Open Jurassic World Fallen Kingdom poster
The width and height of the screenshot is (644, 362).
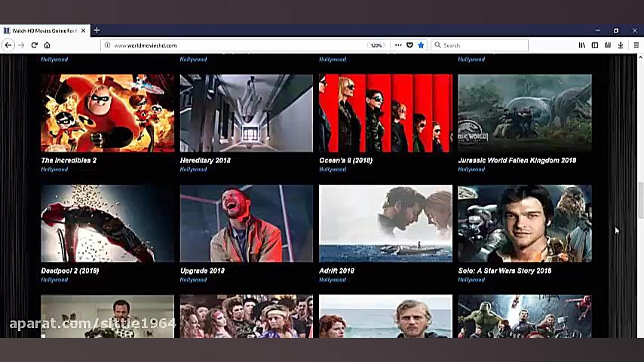click(525, 113)
